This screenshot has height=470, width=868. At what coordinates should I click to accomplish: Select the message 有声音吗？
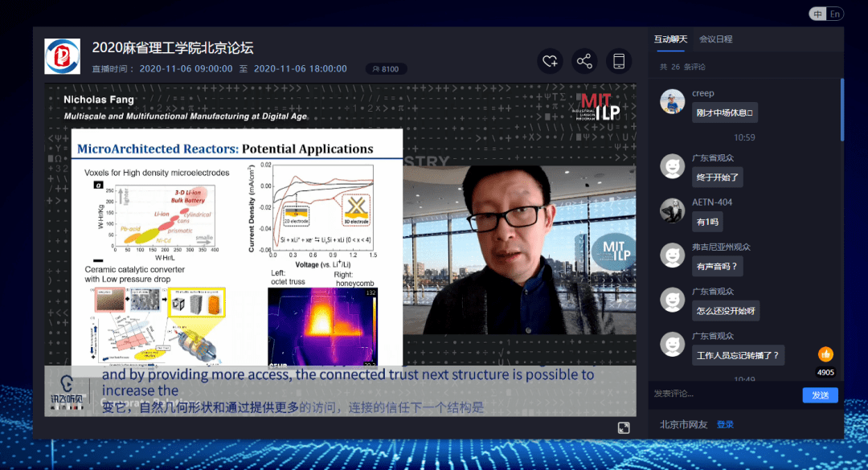[x=718, y=267]
